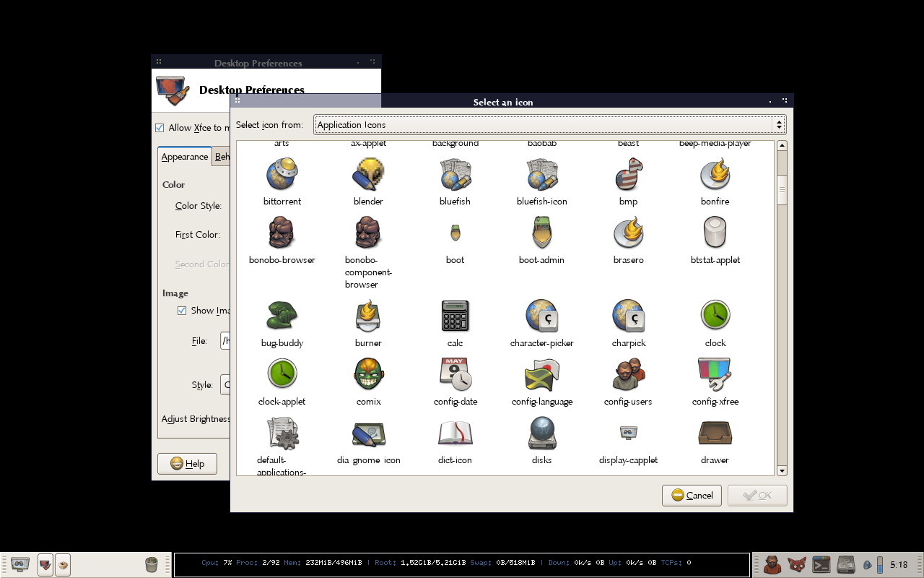Pick the dict-icon book icon
This screenshot has width=924, height=578.
tap(455, 433)
